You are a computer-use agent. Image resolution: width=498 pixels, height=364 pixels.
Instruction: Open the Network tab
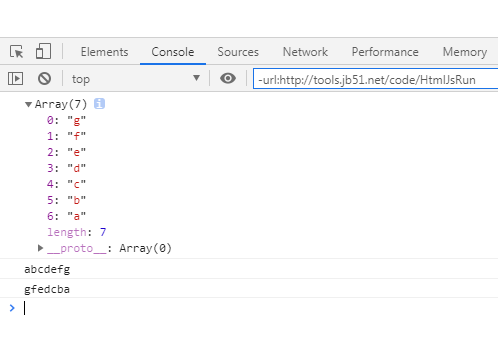pos(305,52)
